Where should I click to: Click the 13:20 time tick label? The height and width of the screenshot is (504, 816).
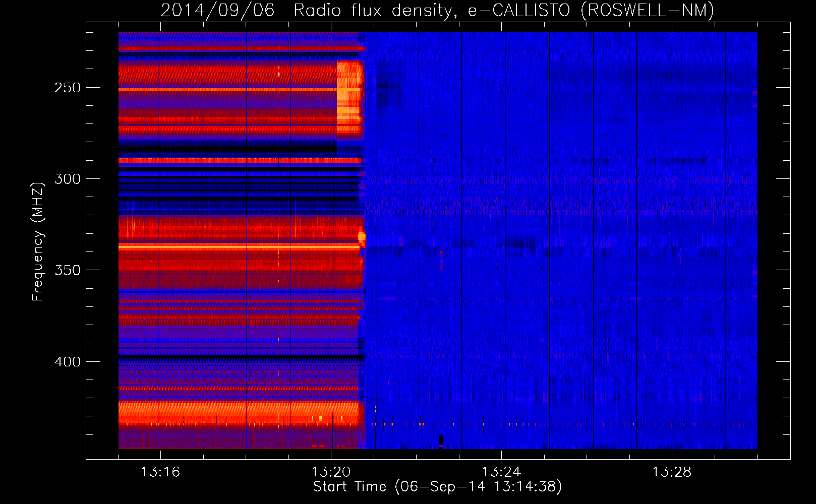coord(331,472)
